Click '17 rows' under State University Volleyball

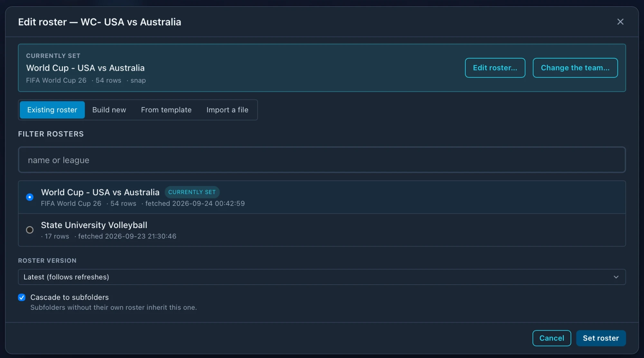pos(57,236)
